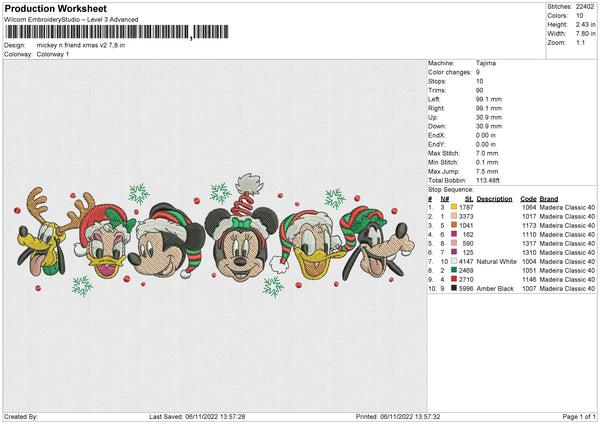Click the green swatch beside 2469

pyautogui.click(x=454, y=270)
